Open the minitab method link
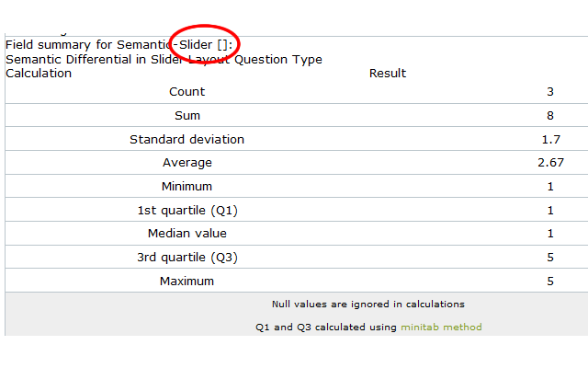Viewport: 588px width, 368px height. 441,327
